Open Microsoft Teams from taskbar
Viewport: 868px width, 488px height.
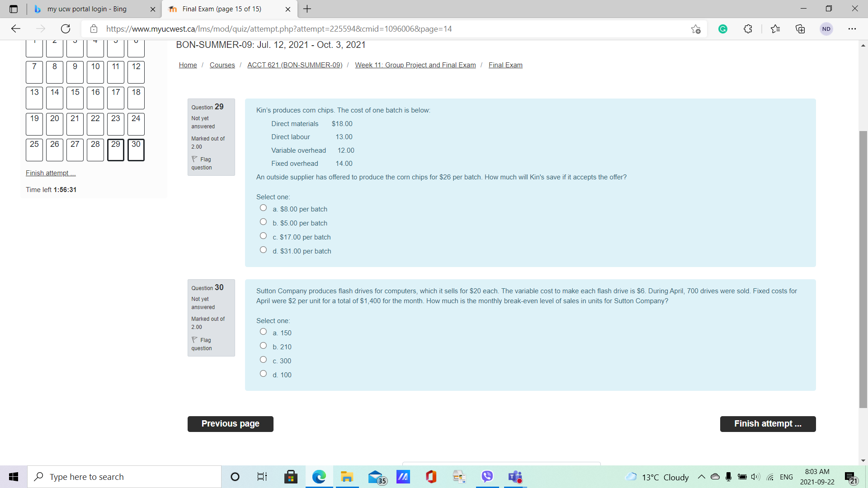[515, 477]
